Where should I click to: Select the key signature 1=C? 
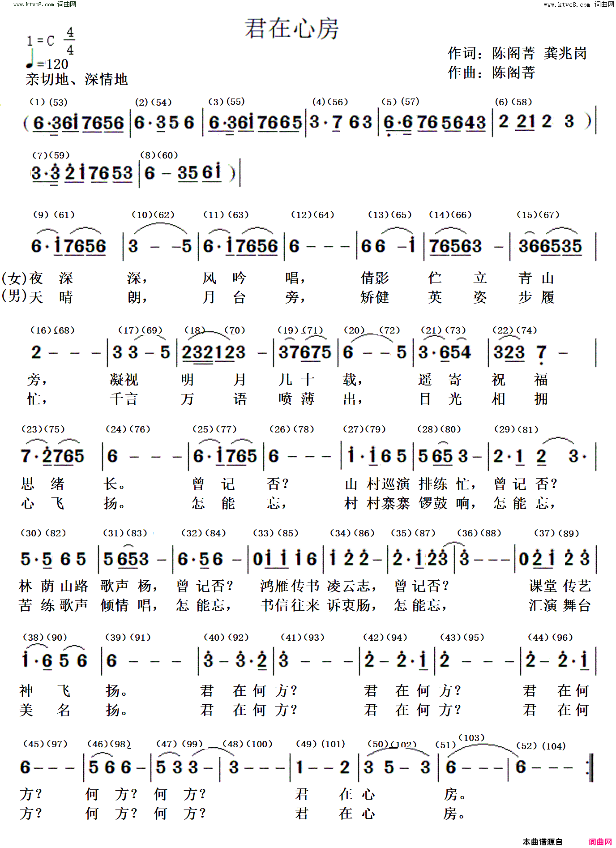pyautogui.click(x=40, y=41)
